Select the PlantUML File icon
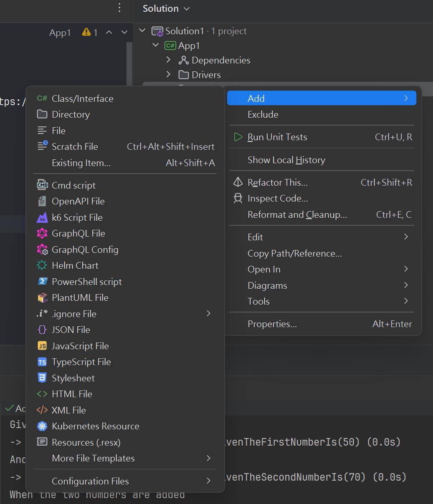Screen dimensions: 433x504 click(x=42, y=297)
